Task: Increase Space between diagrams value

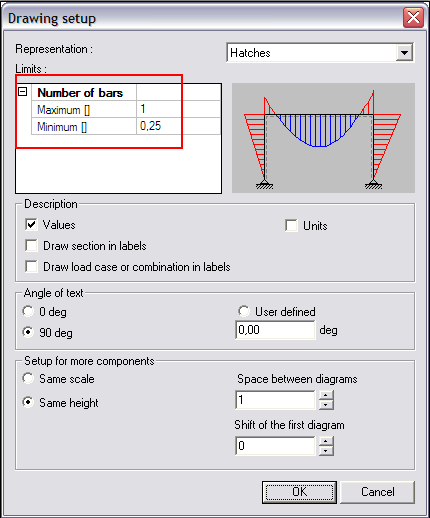Action: coord(326,395)
